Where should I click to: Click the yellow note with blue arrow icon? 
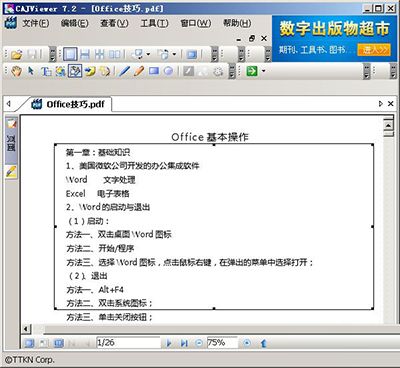(90, 71)
